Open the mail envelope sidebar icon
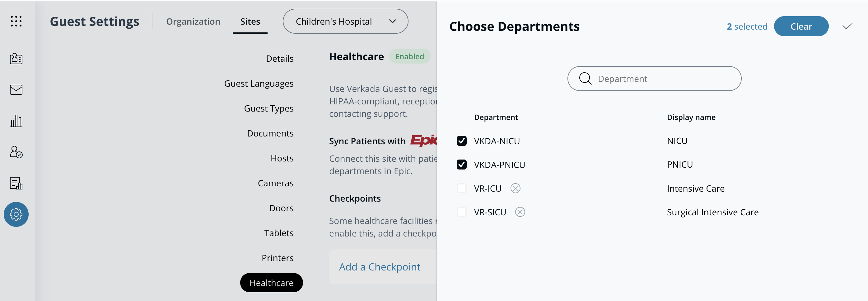868x301 pixels. [x=16, y=90]
